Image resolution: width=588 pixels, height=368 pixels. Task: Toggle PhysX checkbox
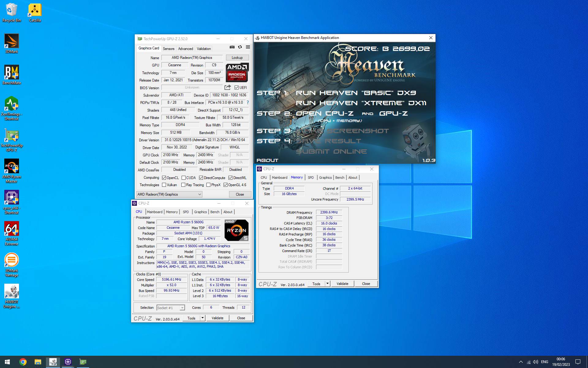[208, 185]
